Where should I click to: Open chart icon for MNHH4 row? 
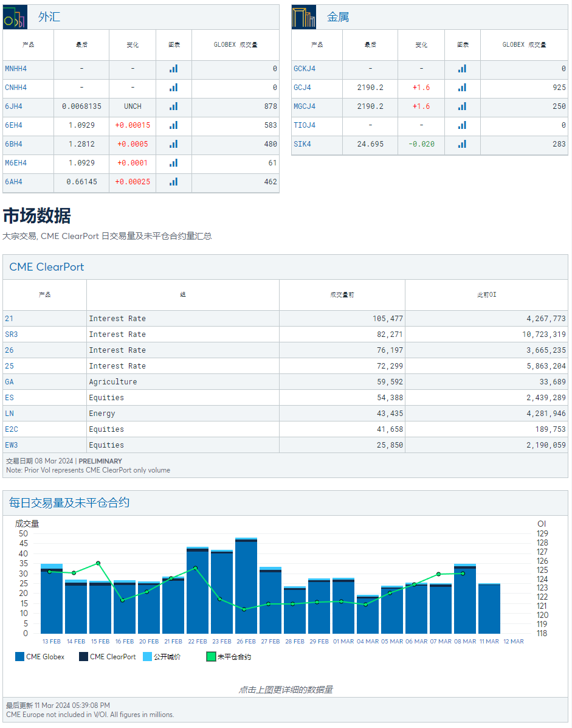tap(173, 69)
